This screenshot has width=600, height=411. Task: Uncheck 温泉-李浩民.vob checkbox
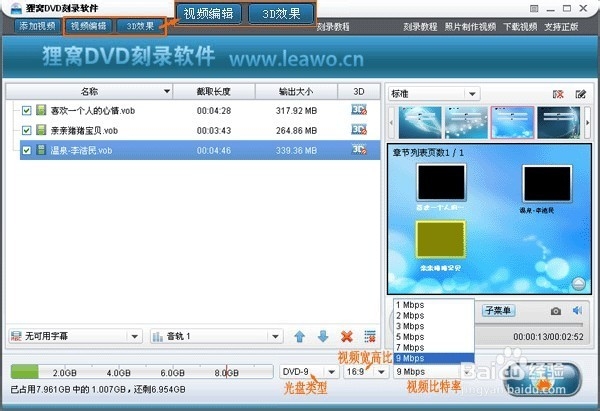(x=26, y=150)
